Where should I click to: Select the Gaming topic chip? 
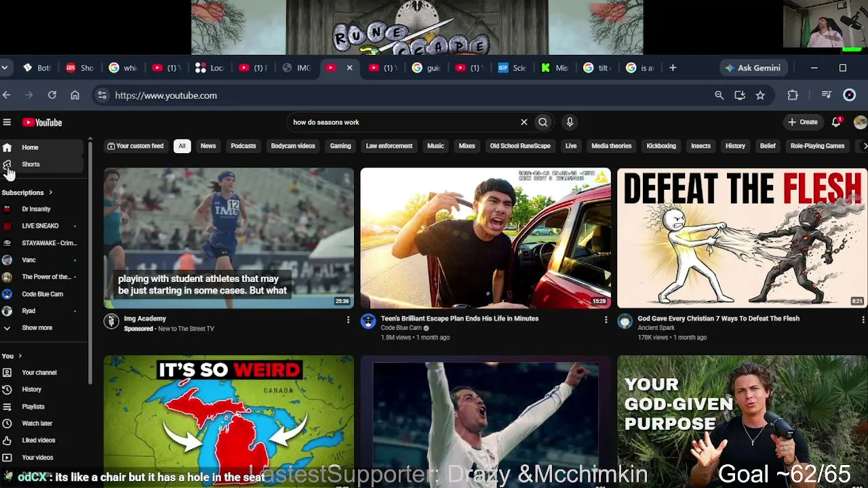pos(340,146)
